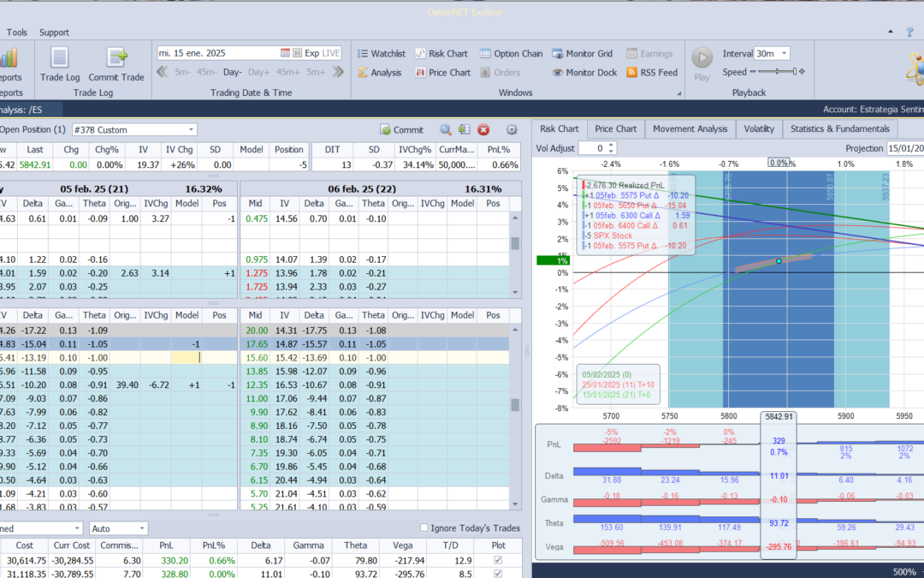Open the playback Interval 30m dropdown
Image resolution: width=924 pixels, height=578 pixels.
tap(784, 53)
